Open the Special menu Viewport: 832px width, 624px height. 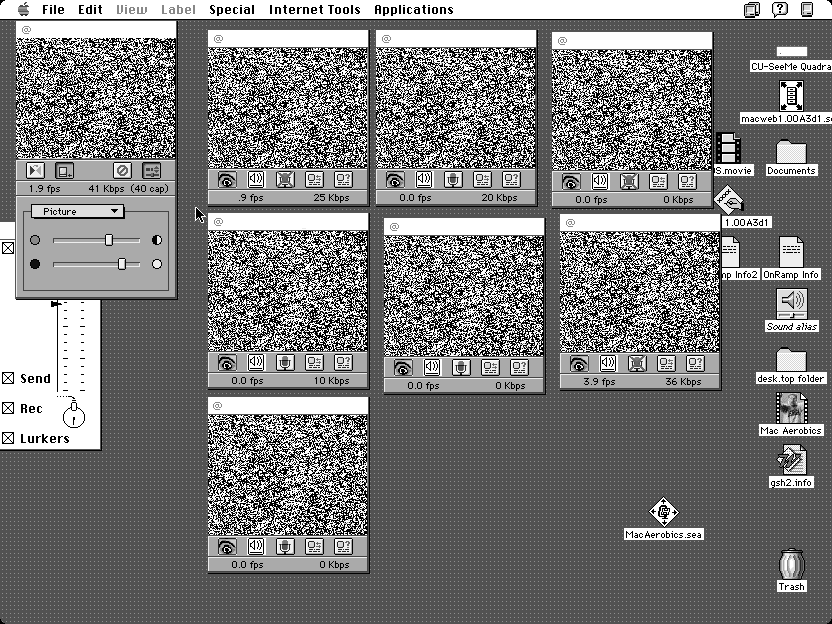click(x=231, y=10)
